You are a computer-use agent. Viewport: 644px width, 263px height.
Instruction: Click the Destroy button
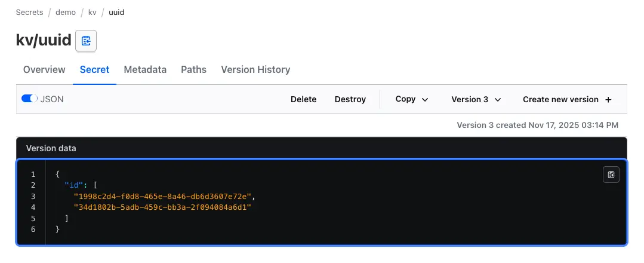click(350, 99)
